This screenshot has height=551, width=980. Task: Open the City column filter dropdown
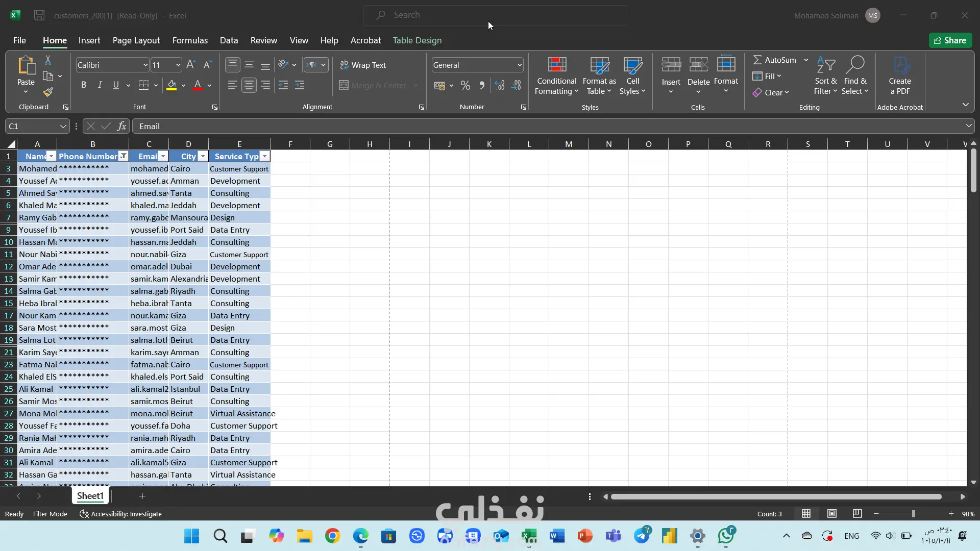click(x=203, y=156)
